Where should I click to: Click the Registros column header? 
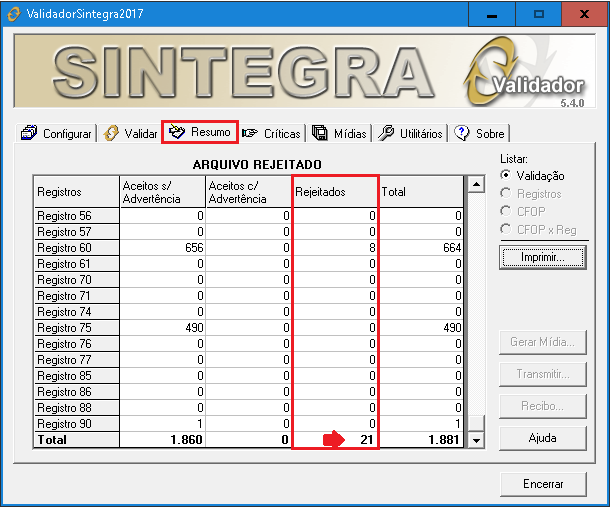click(76, 192)
